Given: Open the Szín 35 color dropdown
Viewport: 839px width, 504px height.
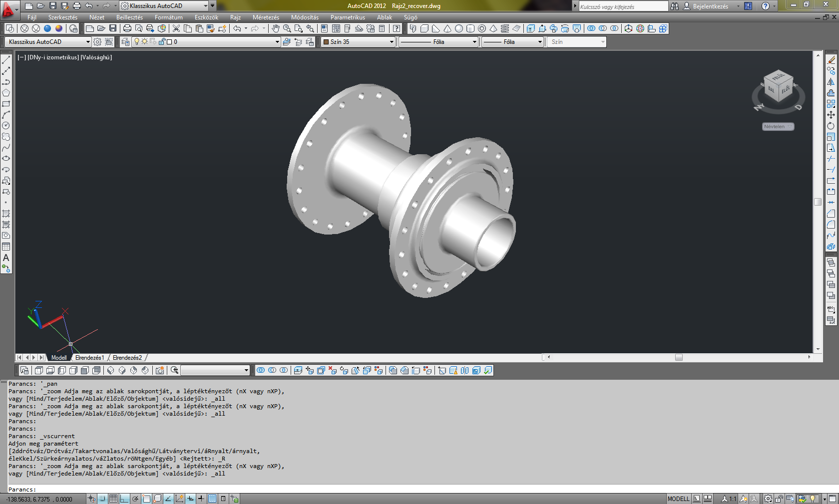Looking at the screenshot, I should coord(391,42).
